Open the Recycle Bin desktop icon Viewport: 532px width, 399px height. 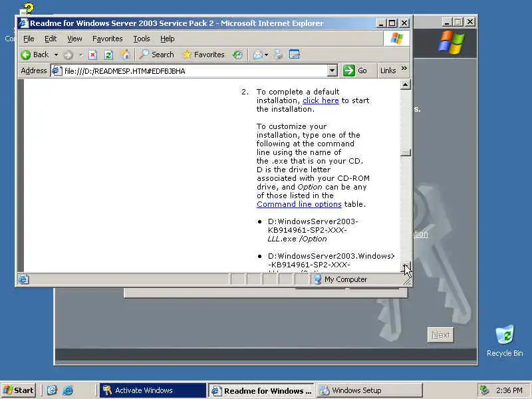[x=505, y=341]
